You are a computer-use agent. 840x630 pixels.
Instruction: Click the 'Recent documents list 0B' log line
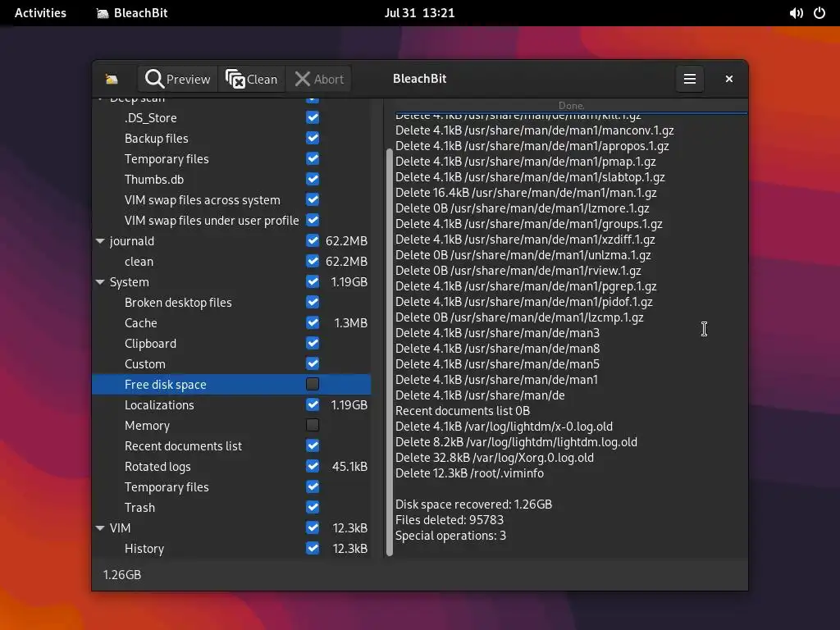463,411
